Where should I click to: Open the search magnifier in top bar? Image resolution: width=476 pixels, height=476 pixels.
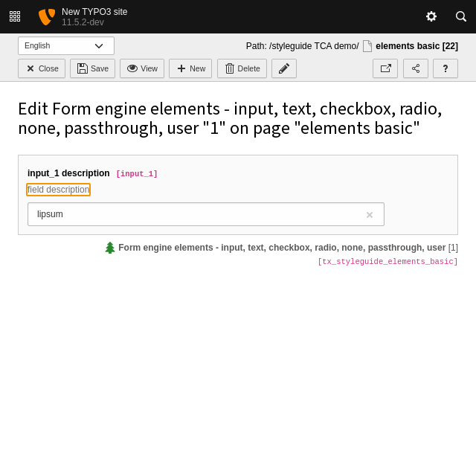point(461,16)
